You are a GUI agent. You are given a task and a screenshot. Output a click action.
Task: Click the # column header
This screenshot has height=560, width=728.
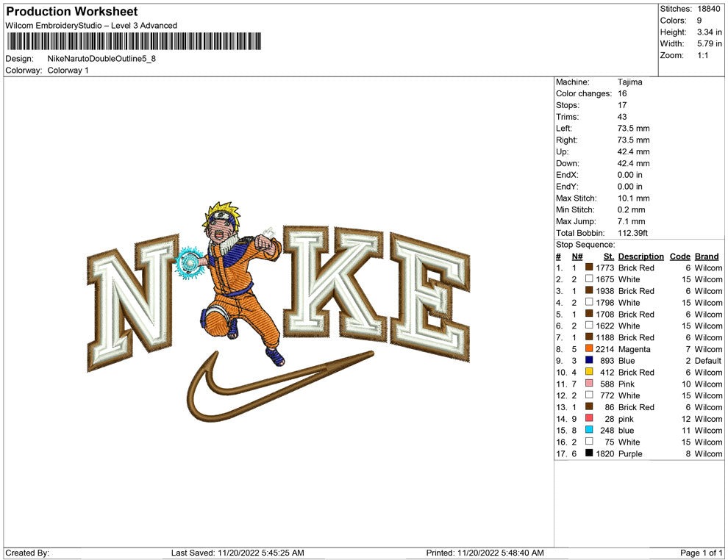(558, 256)
